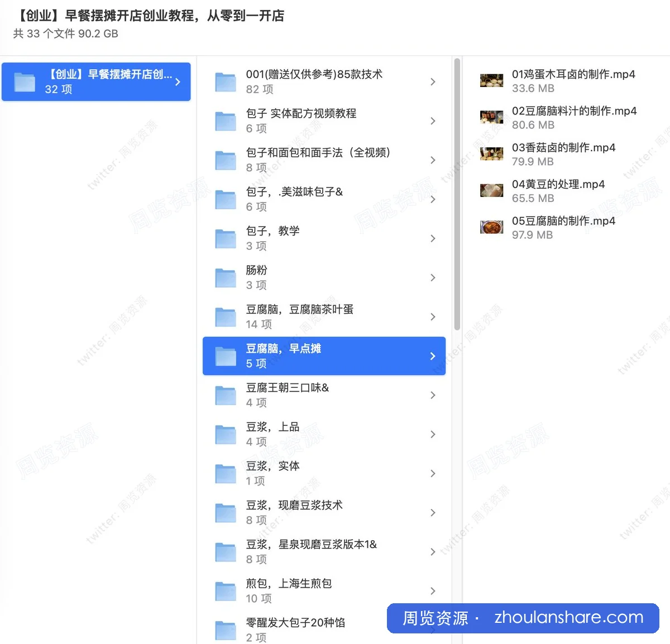The width and height of the screenshot is (670, 644).
Task: Click folder icon of 零醒发大包子20种馅
Action: (x=226, y=631)
